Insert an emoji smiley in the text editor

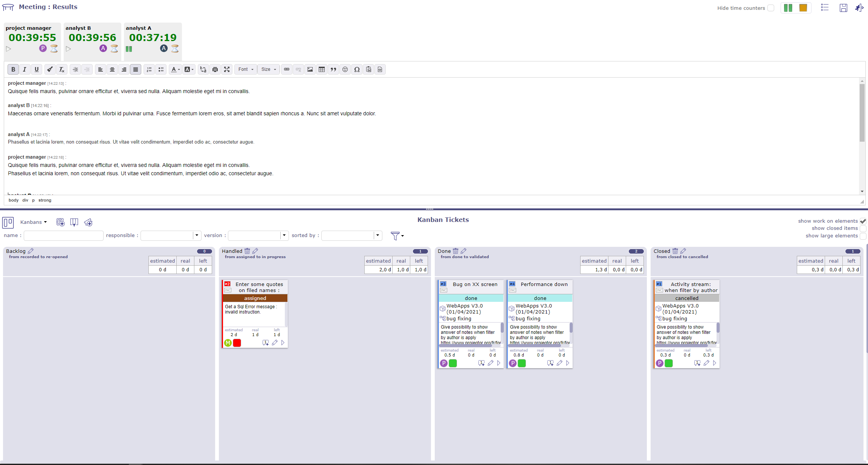345,69
